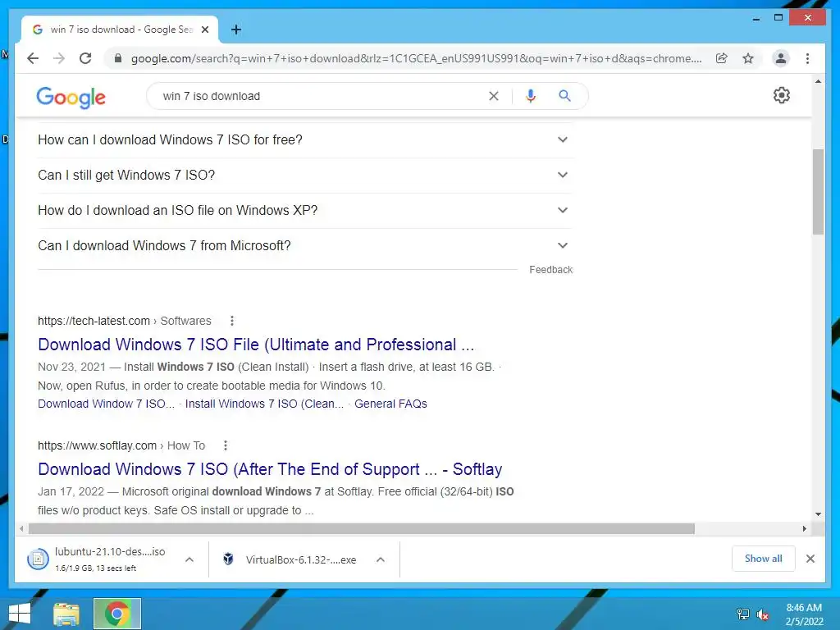Click the scroll up arrow
The height and width of the screenshot is (630, 840).
pyautogui.click(x=818, y=82)
